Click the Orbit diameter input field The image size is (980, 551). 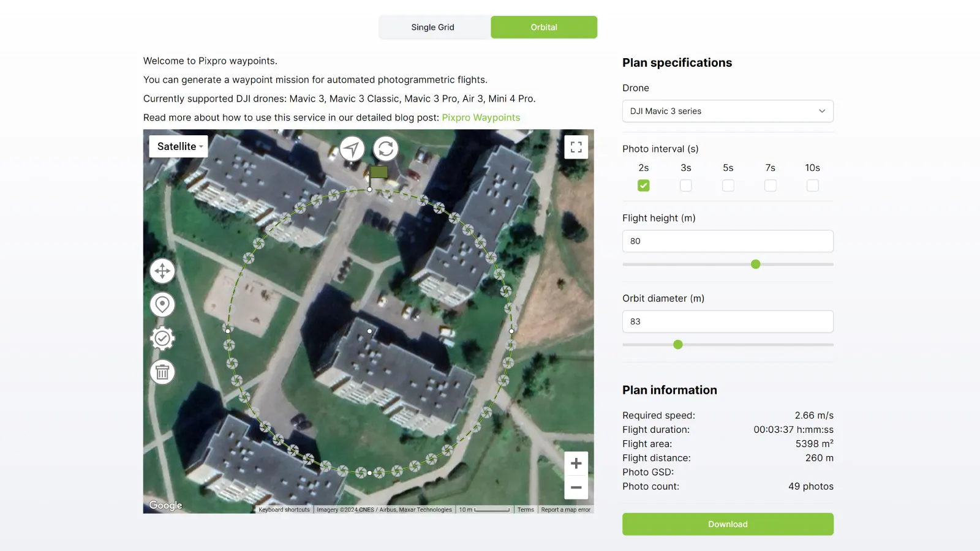728,321
